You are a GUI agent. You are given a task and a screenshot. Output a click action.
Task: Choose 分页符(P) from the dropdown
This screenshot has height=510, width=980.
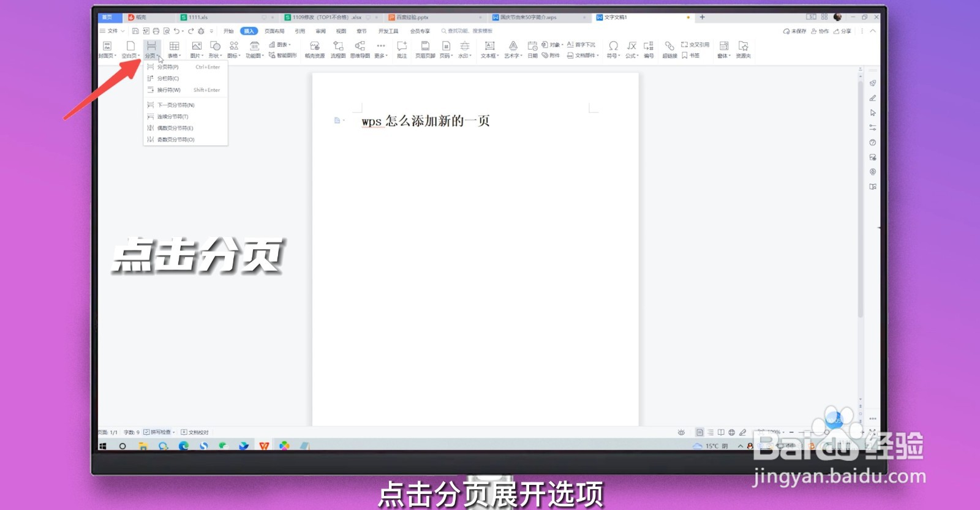[x=186, y=67]
